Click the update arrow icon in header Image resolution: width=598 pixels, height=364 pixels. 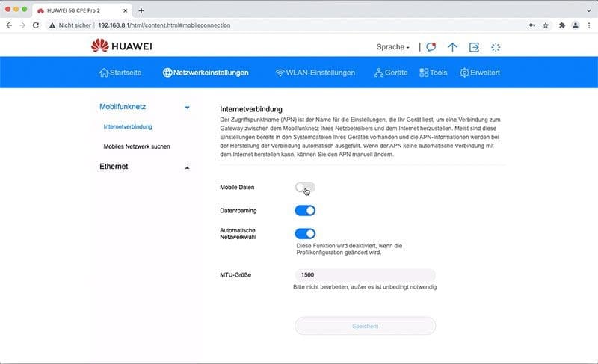[x=452, y=47]
